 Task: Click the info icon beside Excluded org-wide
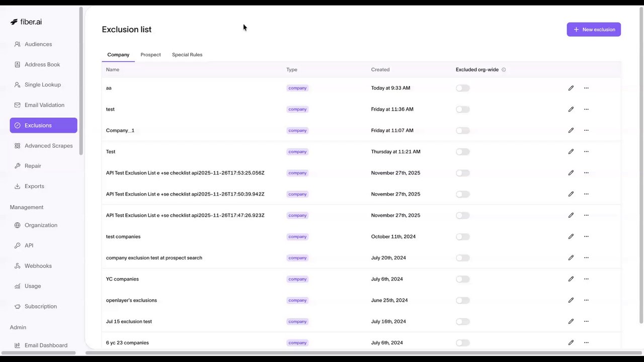504,70
